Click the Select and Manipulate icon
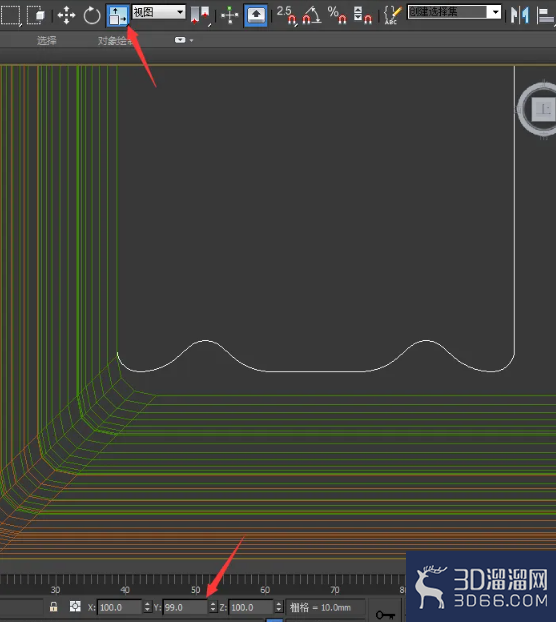This screenshot has width=556, height=622. [230, 15]
